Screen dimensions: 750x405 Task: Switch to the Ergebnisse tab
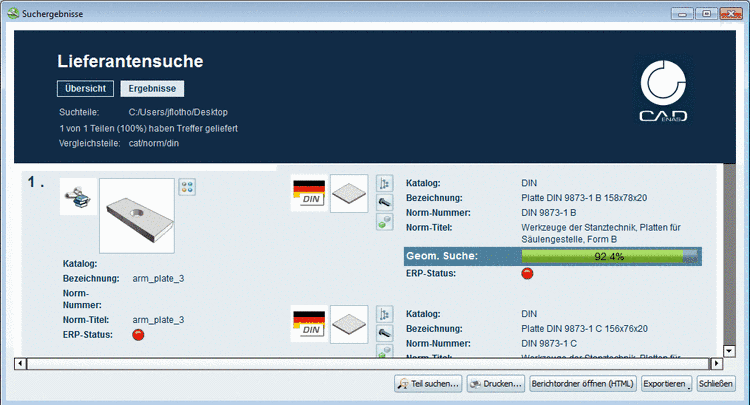coord(152,88)
